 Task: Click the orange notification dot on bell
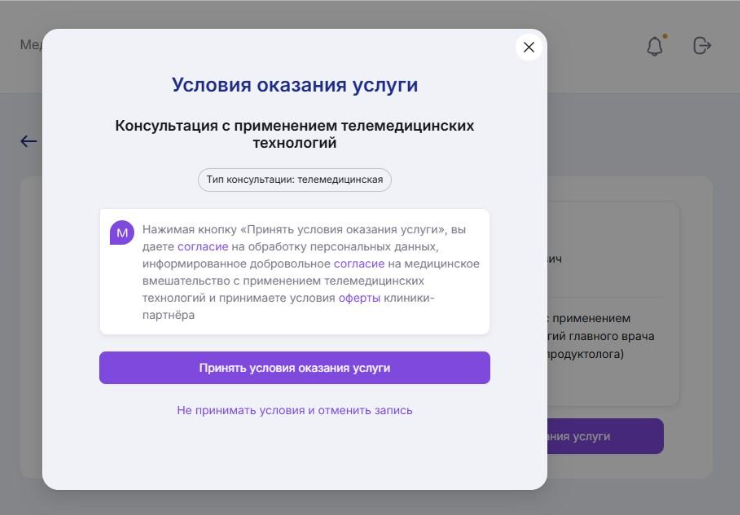pyautogui.click(x=664, y=36)
